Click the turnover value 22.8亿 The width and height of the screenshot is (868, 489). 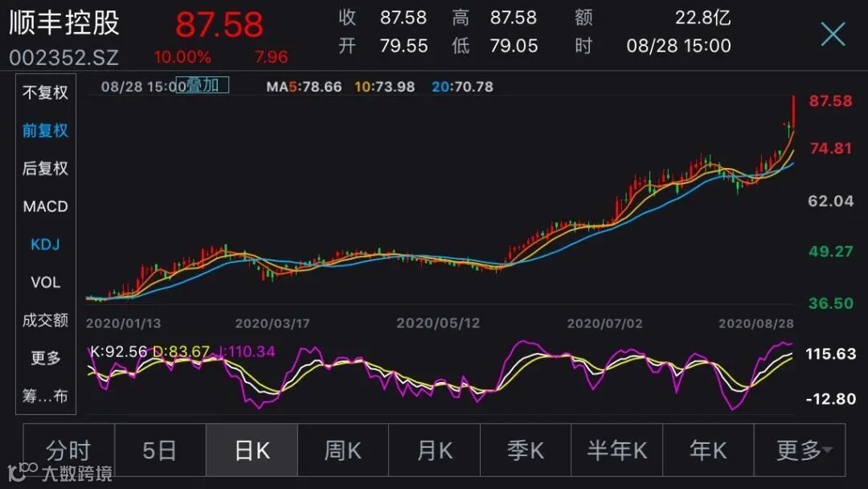[703, 18]
